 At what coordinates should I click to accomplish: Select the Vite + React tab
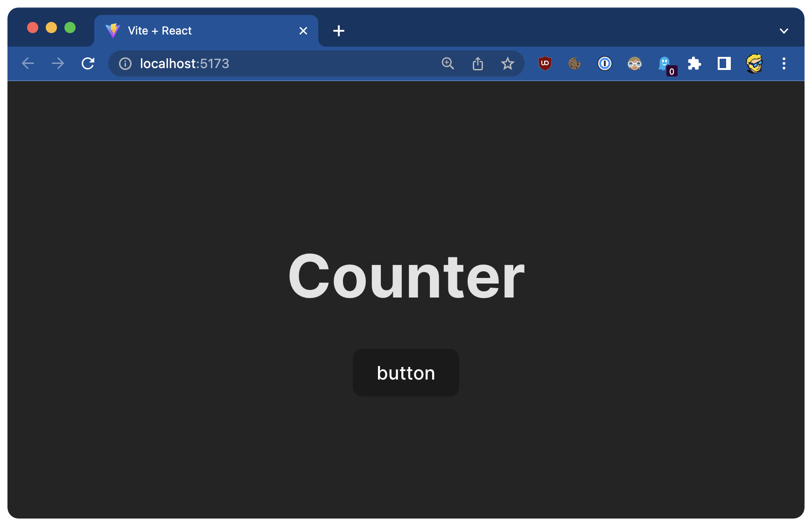click(x=196, y=31)
